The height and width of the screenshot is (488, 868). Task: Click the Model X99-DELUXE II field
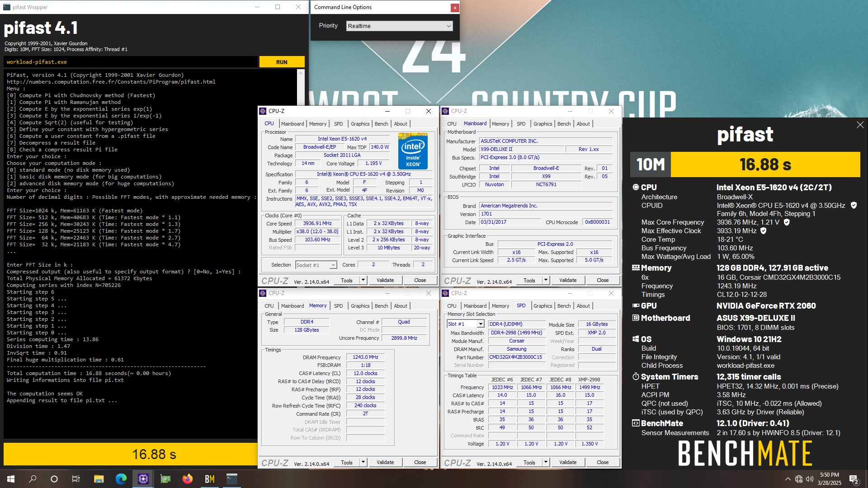pos(522,149)
